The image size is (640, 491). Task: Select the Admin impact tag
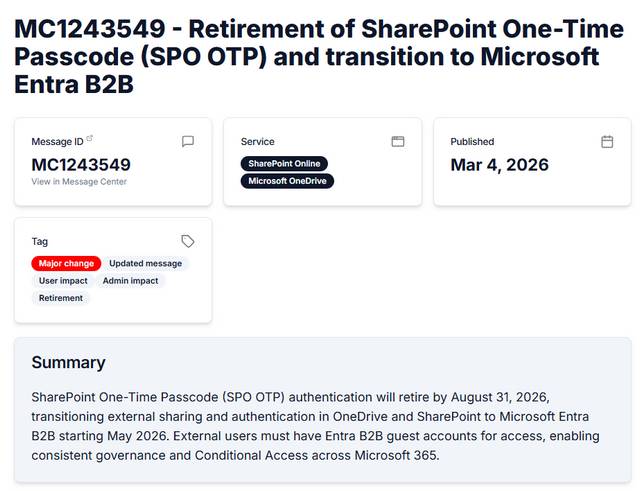tap(130, 281)
